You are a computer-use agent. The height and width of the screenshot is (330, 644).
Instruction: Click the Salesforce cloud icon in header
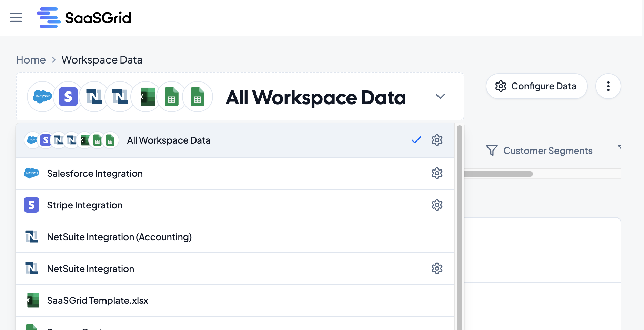pos(42,97)
